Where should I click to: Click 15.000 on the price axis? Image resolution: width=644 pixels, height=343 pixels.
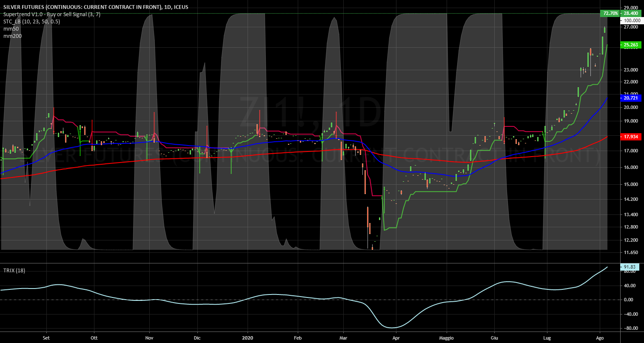[x=632, y=184]
